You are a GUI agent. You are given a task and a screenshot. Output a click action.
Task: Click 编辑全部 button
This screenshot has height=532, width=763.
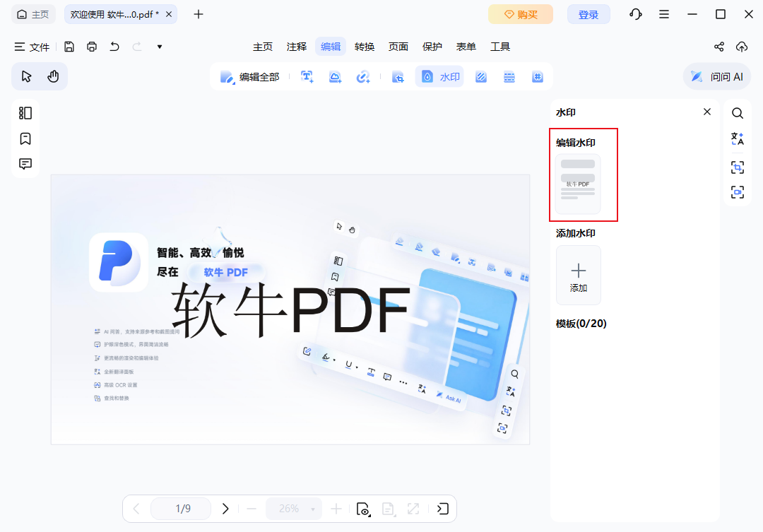249,77
